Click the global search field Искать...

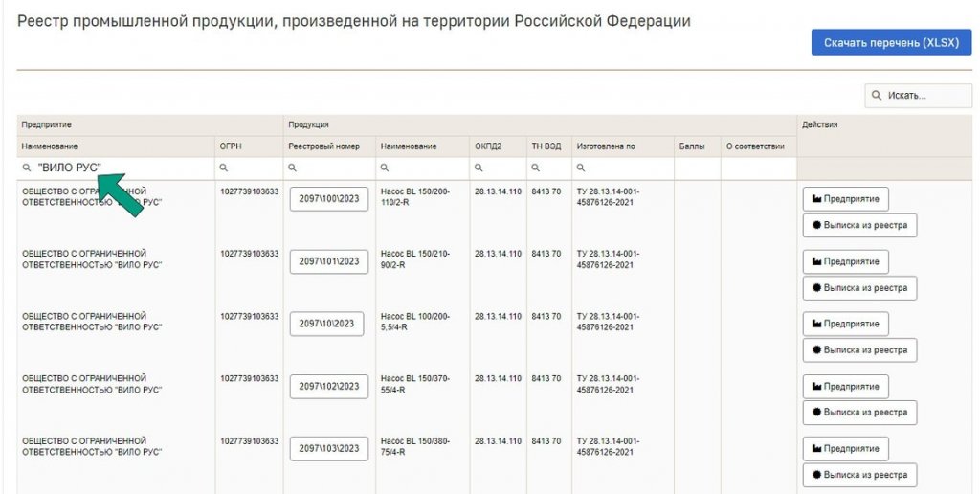919,96
